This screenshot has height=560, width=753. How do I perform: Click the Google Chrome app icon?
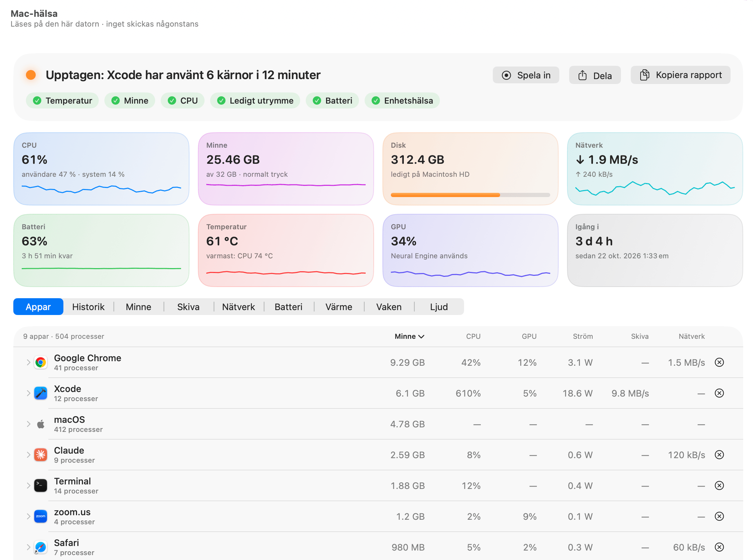click(41, 363)
